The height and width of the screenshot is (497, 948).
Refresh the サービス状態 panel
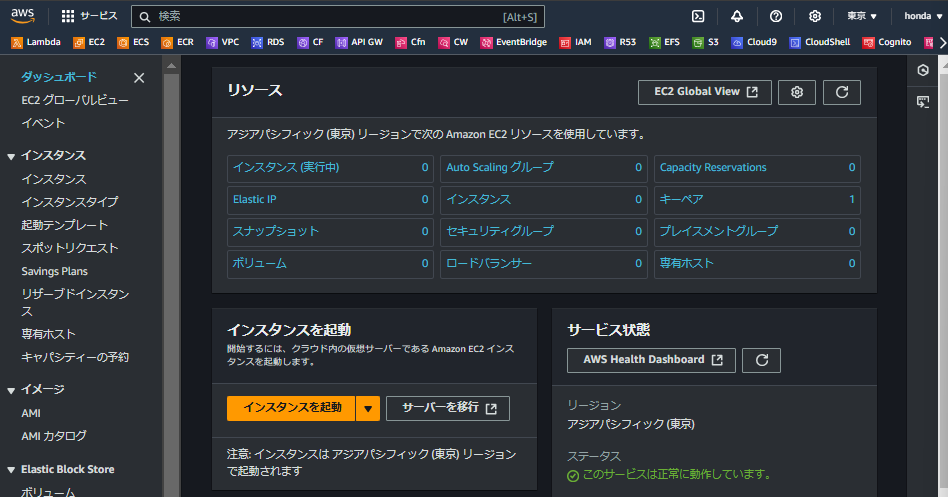761,360
